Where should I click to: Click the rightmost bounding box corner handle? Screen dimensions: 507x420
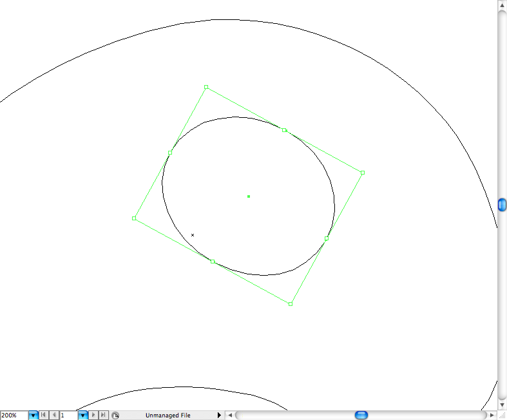click(x=363, y=173)
